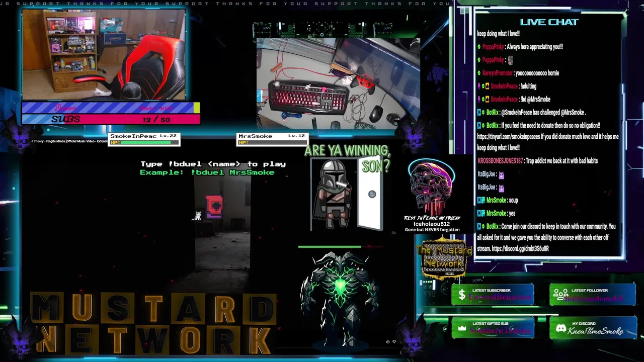644x362 pixels.
Task: Click the badge beside MrsSmoke 'yes' message
Action: pyautogui.click(x=481, y=213)
